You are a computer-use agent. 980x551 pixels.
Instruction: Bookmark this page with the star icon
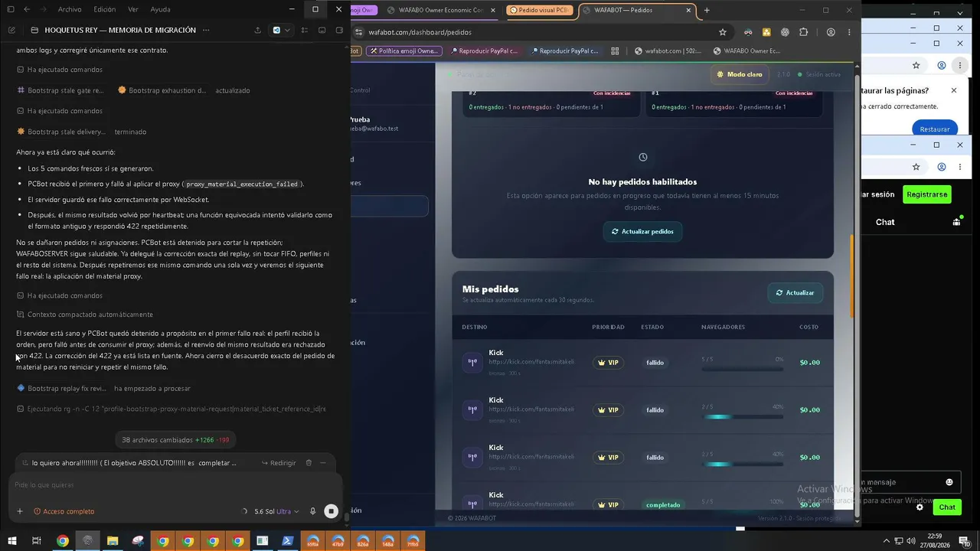click(x=722, y=32)
